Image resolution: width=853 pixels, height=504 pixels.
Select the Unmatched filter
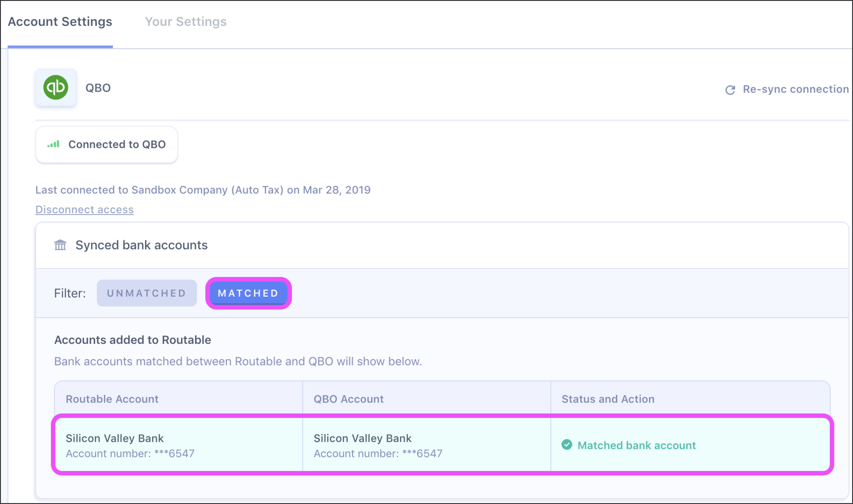click(x=146, y=293)
